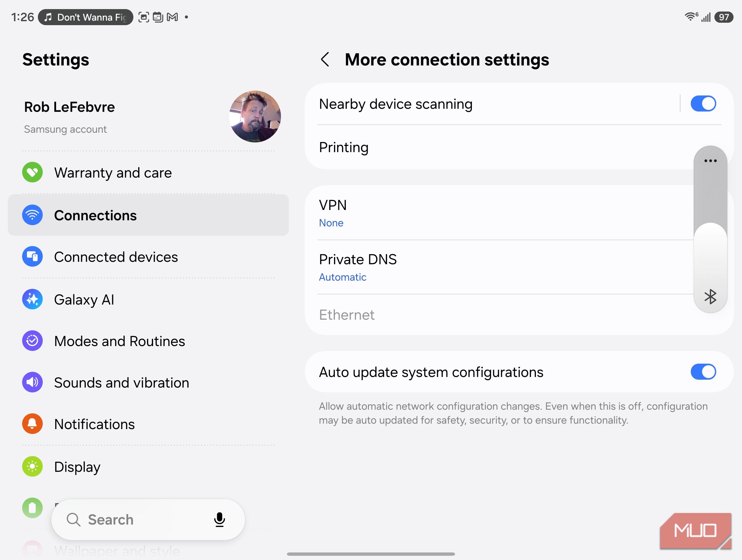Open the three-dot menu on the floating panel
The width and height of the screenshot is (742, 560).
[710, 161]
